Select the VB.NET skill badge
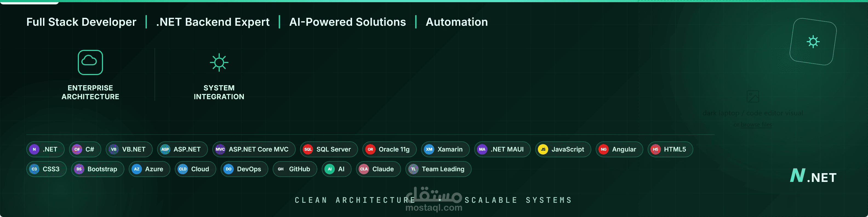 pos(129,149)
